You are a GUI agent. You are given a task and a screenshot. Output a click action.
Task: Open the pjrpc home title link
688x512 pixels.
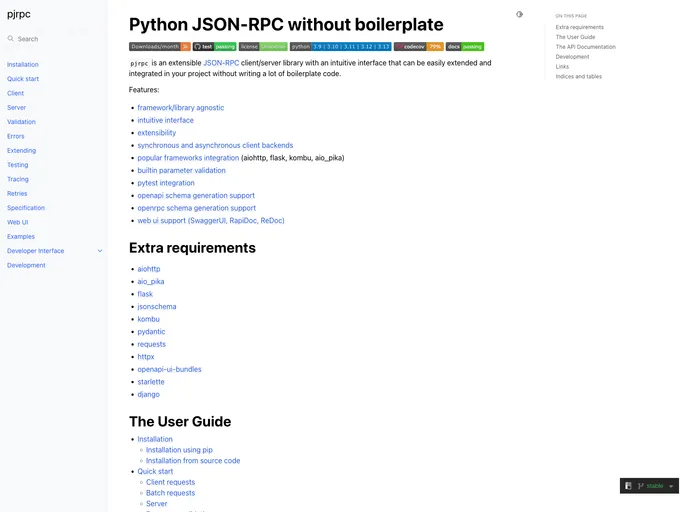[x=19, y=14]
